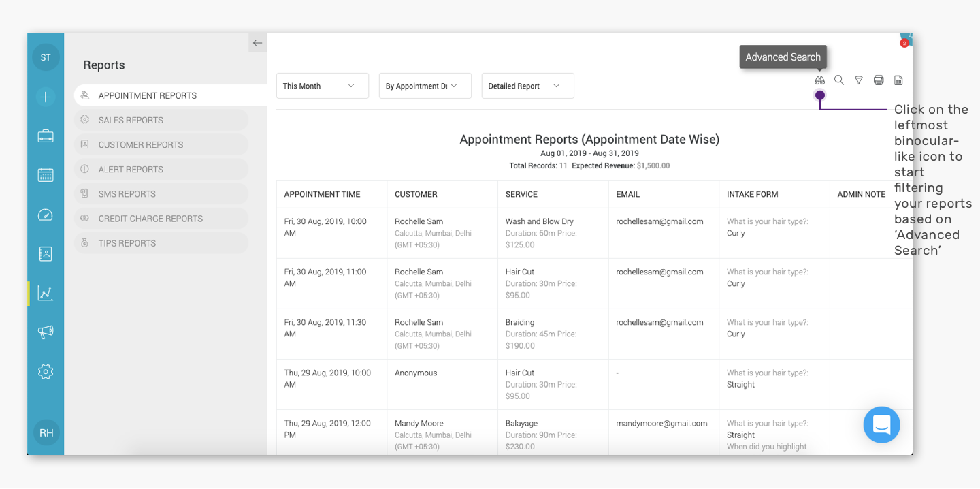Click the ST avatar at the top of the sidebar
Viewport: 980px width, 489px height.
(x=46, y=58)
